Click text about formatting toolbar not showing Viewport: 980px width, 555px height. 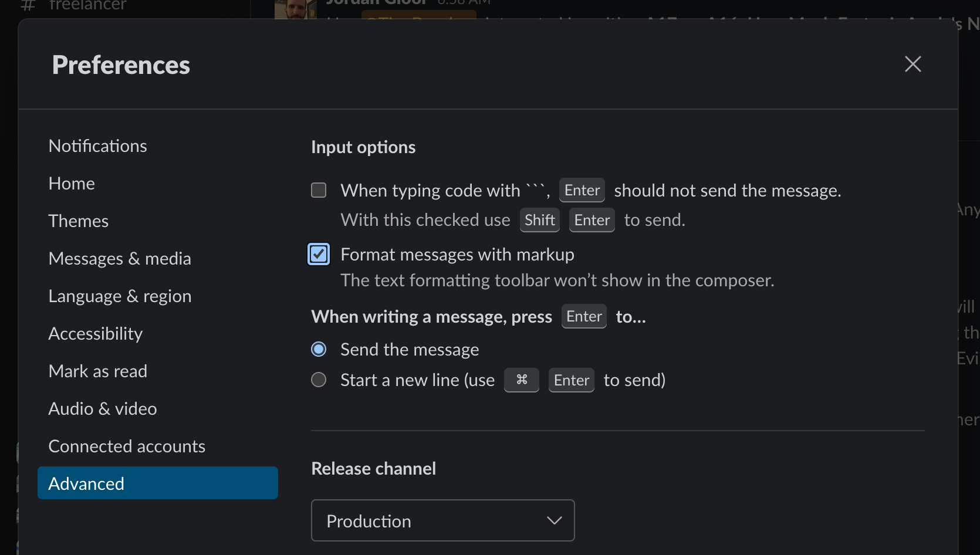(x=557, y=280)
